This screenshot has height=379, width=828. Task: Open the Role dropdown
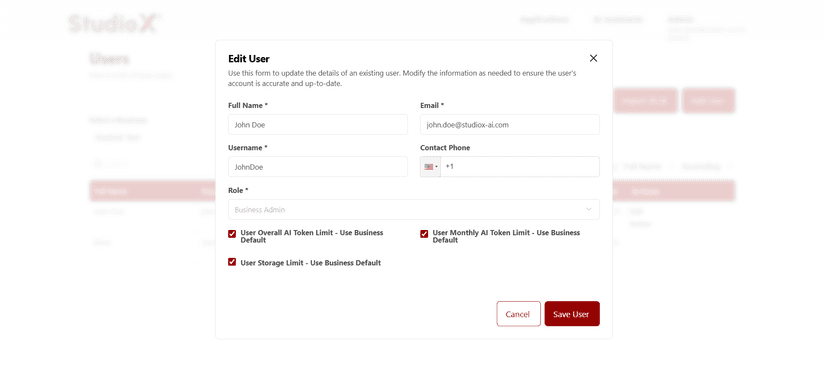[x=413, y=210]
